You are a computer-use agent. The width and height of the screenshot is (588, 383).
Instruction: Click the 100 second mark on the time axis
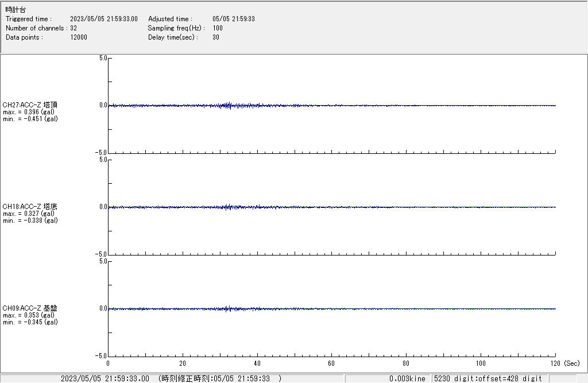coord(481,363)
